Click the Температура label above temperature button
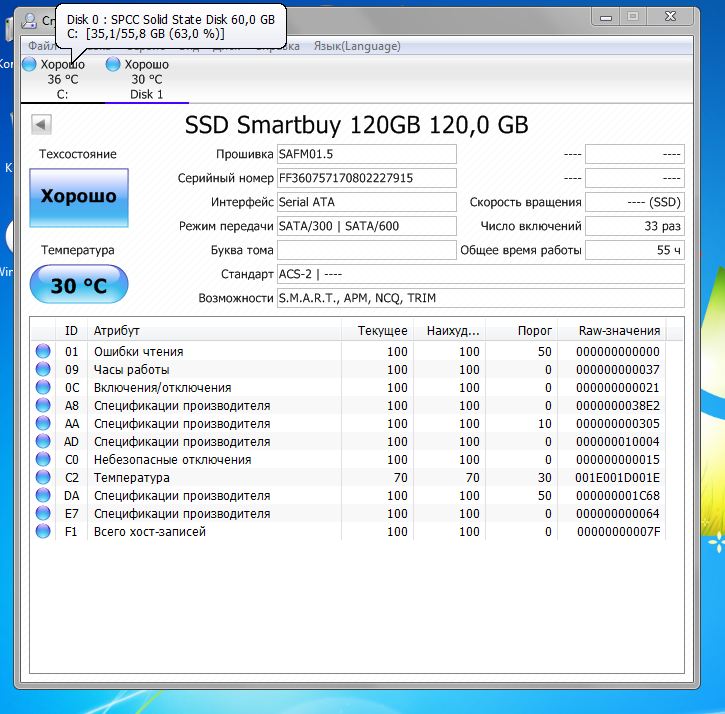 78,250
